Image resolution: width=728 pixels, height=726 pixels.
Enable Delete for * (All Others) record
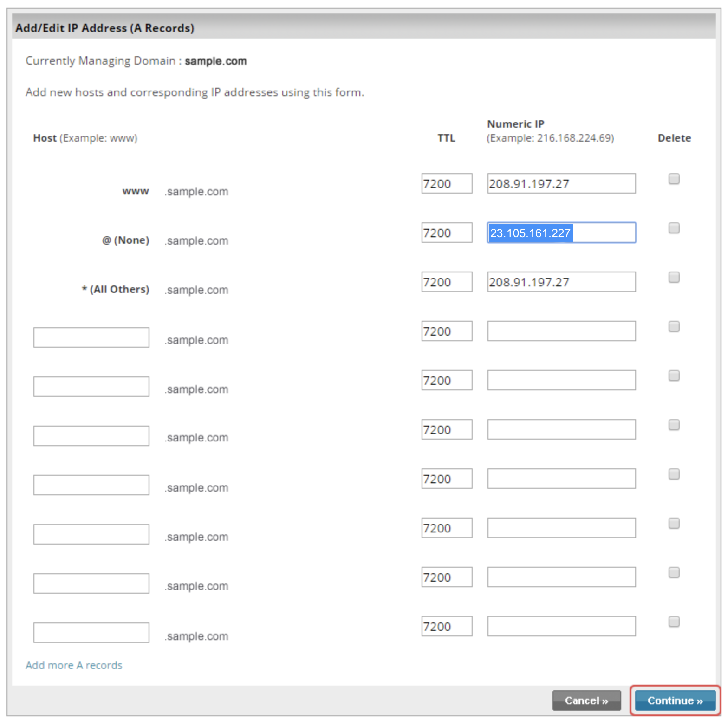click(x=674, y=277)
